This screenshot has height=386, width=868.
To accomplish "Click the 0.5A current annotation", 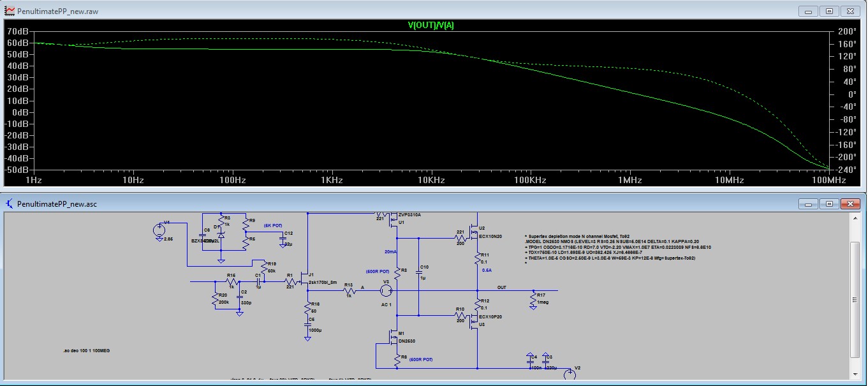I will tap(487, 270).
